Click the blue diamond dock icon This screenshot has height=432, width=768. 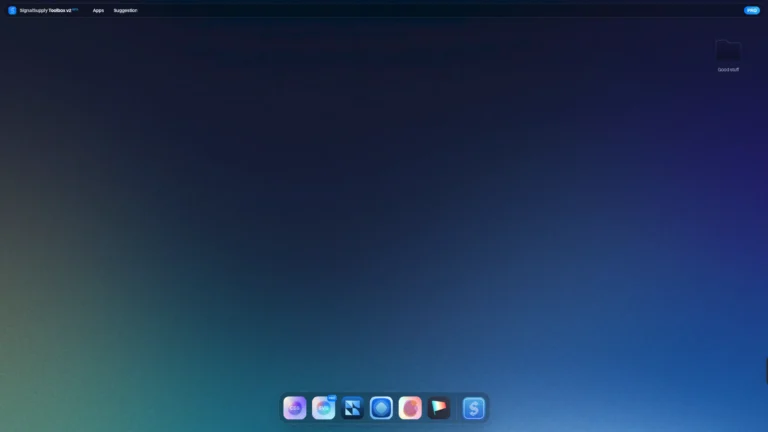click(x=381, y=408)
